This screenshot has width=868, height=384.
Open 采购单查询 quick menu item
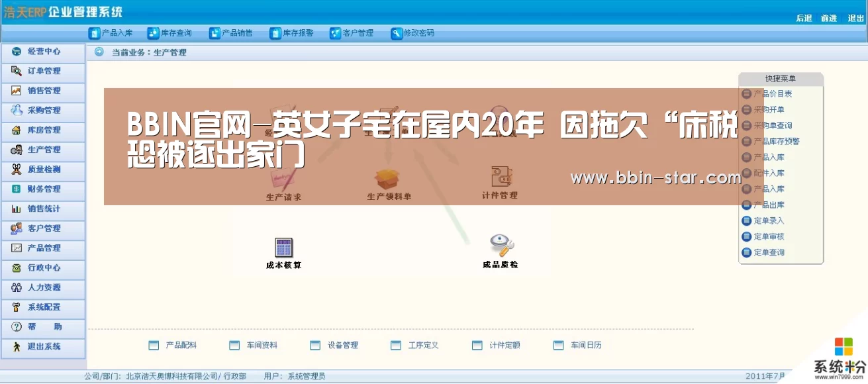tap(767, 126)
